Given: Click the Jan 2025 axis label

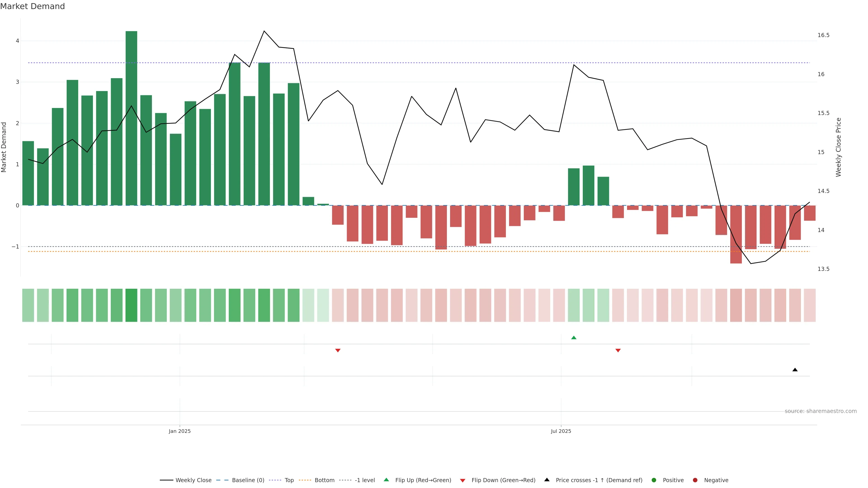Looking at the screenshot, I should [x=180, y=431].
